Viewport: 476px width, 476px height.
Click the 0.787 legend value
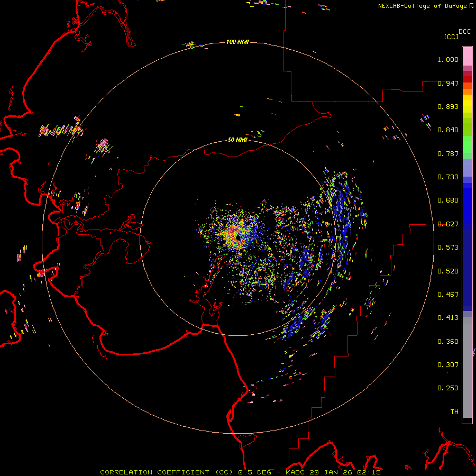click(x=448, y=153)
